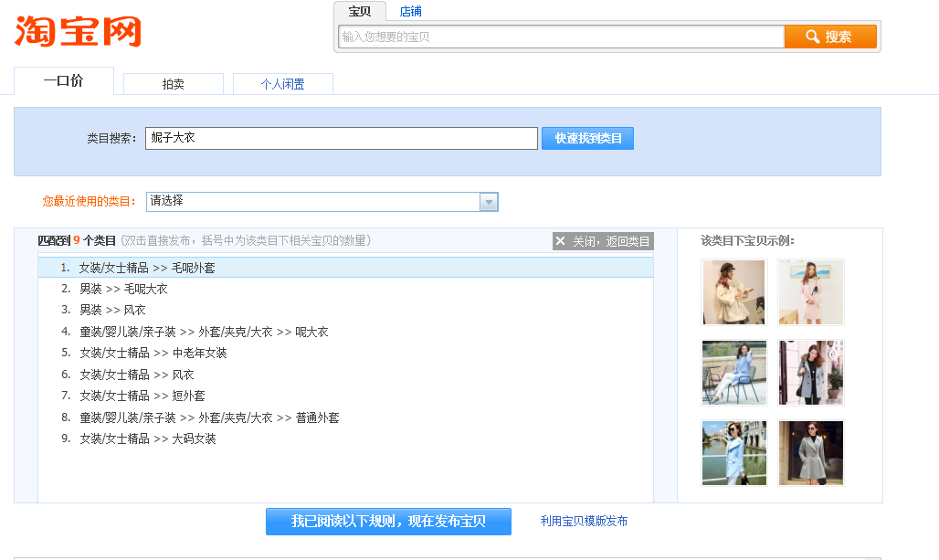Focus the top search field 输入您想要的宝贝
The image size is (939, 560).
coord(561,37)
